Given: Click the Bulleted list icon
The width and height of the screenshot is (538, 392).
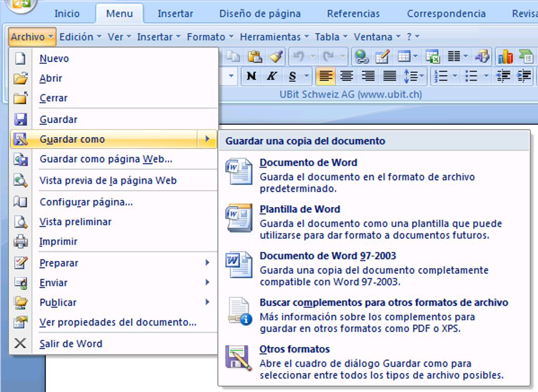Looking at the screenshot, I should pyautogui.click(x=472, y=76).
